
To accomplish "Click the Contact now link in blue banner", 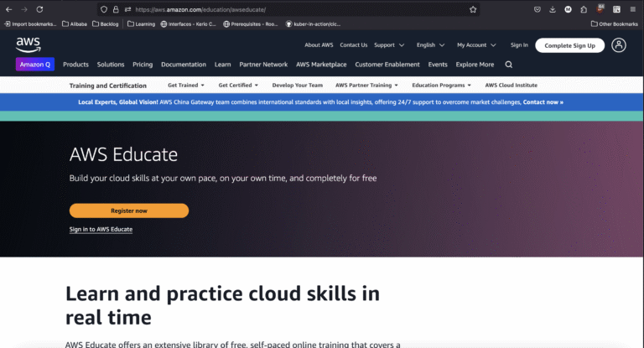I will pos(543,102).
